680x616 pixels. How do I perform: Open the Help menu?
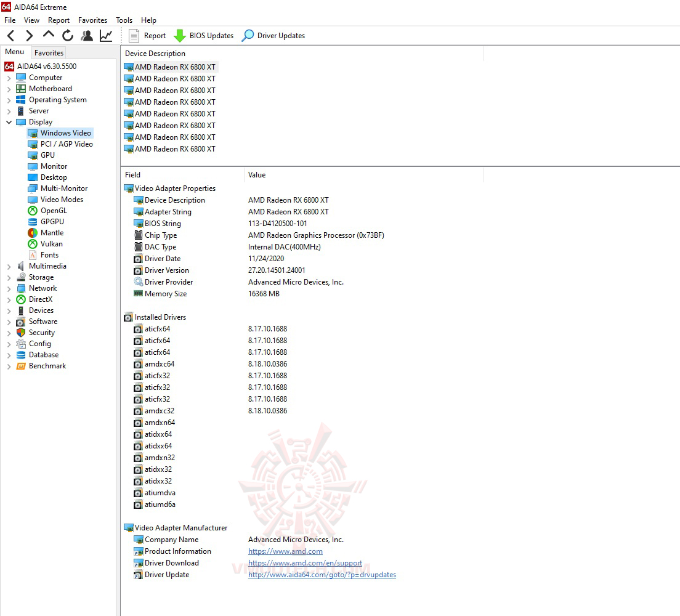pos(149,20)
